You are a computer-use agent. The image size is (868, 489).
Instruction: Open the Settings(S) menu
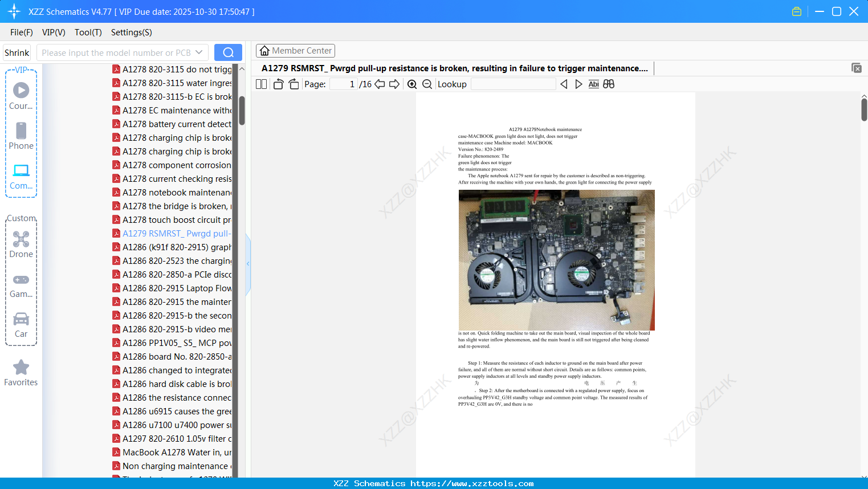pyautogui.click(x=132, y=32)
